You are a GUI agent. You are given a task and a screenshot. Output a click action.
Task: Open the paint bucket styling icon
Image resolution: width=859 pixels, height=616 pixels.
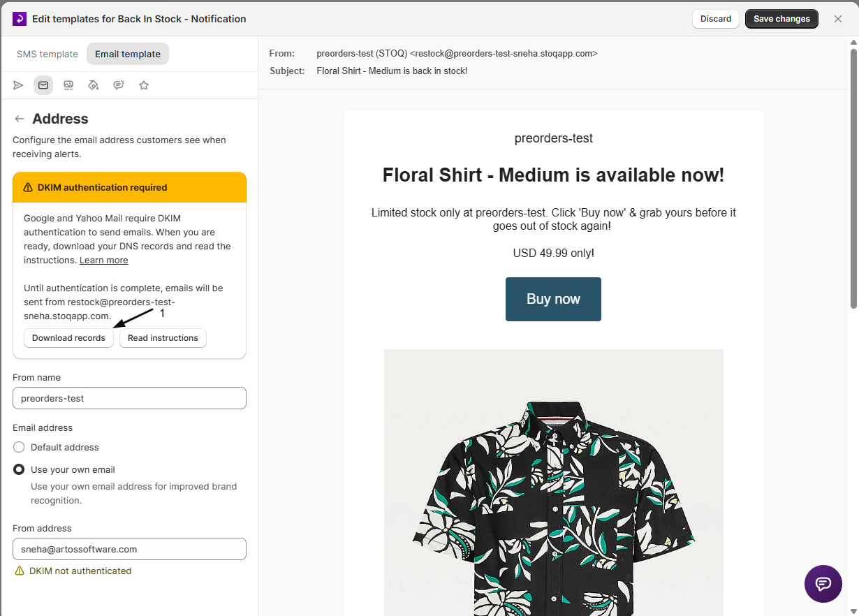pyautogui.click(x=94, y=85)
